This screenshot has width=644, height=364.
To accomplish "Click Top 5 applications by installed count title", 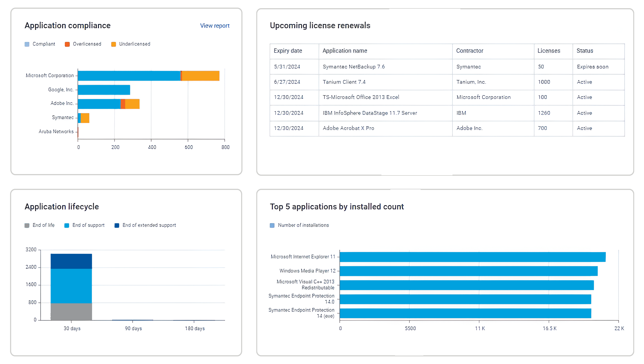I will coord(337,207).
